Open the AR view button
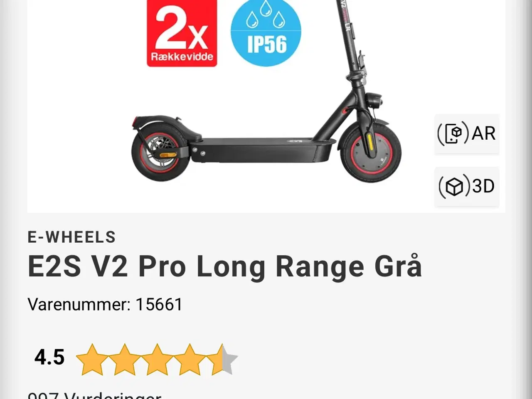This screenshot has height=399, width=532. coord(467,134)
